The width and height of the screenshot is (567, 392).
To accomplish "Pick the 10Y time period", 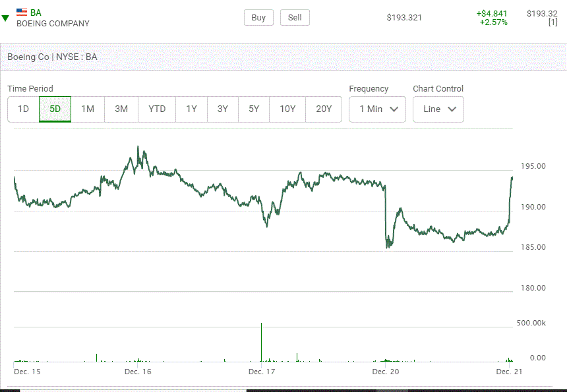I will point(287,109).
